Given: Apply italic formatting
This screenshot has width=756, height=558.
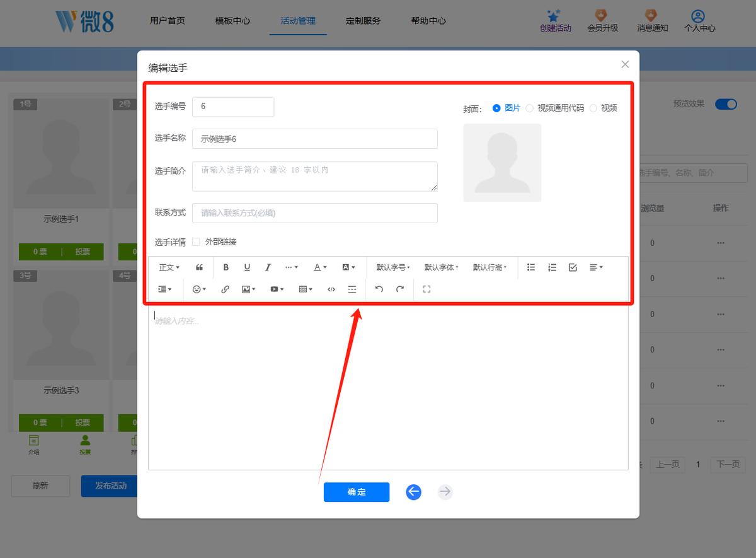Looking at the screenshot, I should 268,267.
